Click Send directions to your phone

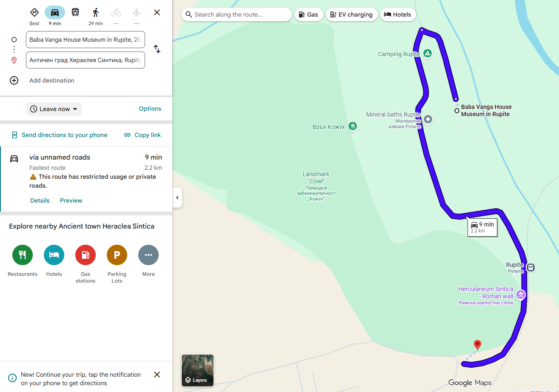[60, 135]
